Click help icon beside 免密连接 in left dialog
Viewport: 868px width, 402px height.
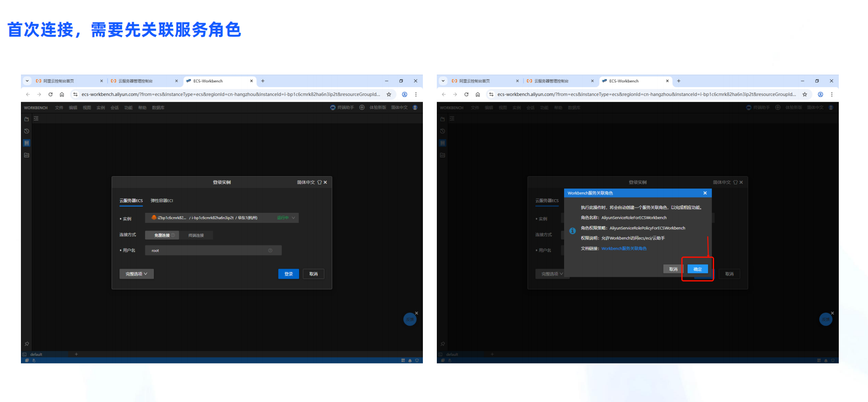point(173,235)
